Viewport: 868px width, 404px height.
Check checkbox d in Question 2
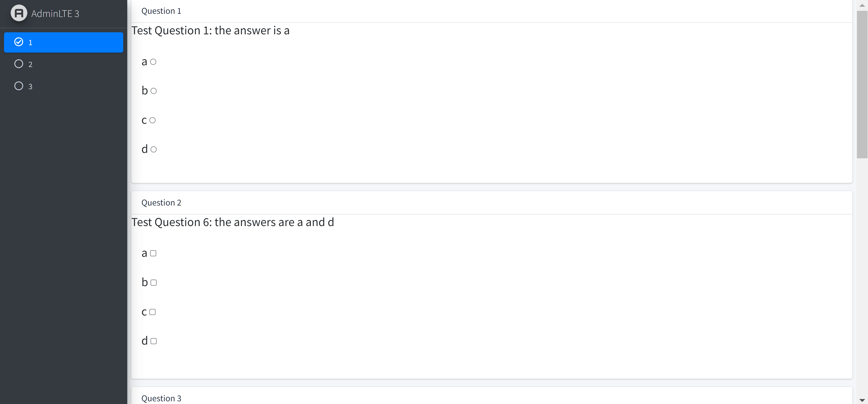point(154,341)
